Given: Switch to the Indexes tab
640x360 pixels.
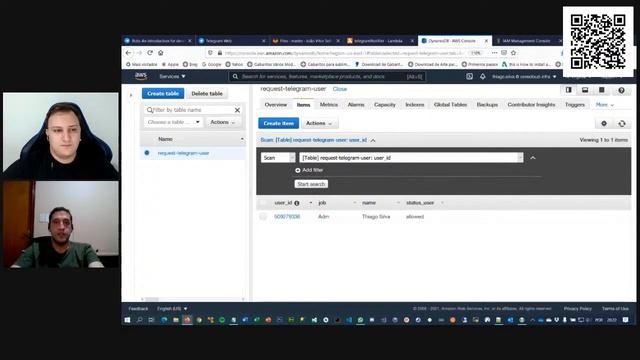Looking at the screenshot, I should tap(415, 105).
